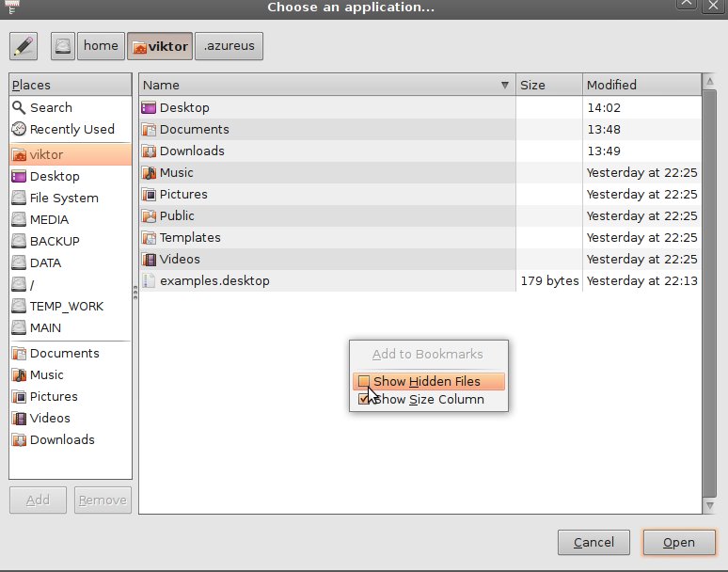Uncheck the Show Size Column checkbox
Viewport: 728px width, 572px height.
364,399
